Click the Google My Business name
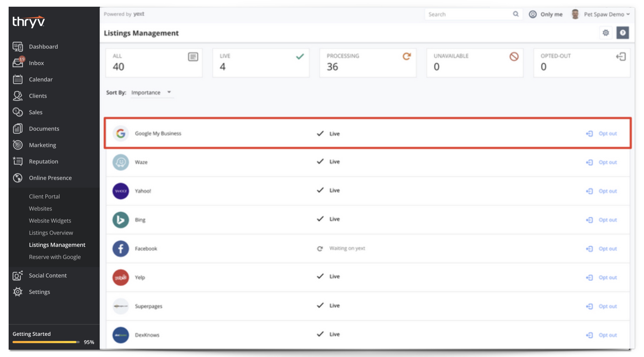 pyautogui.click(x=158, y=133)
